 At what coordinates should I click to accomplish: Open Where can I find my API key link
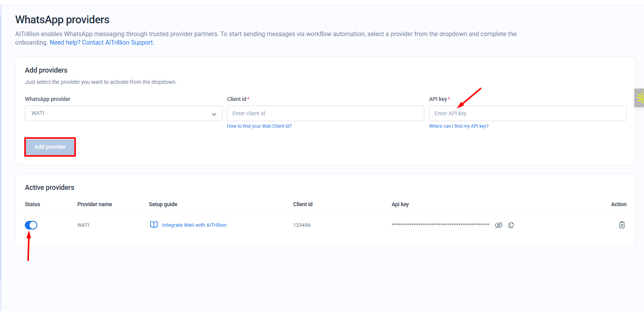[x=459, y=126]
